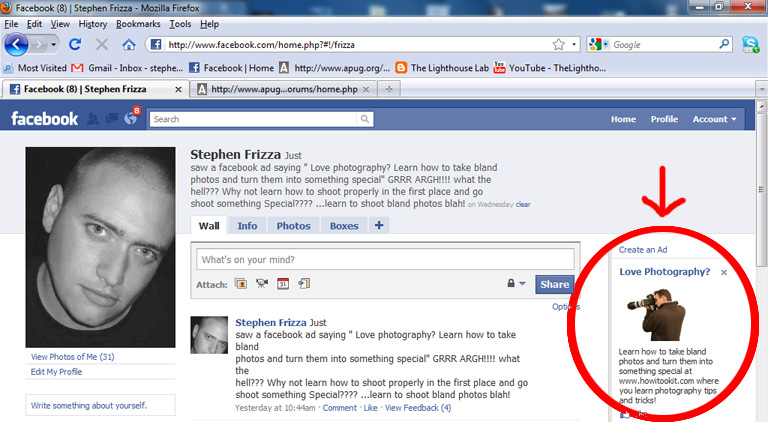Attach a video using the camera icon
This screenshot has height=422, width=768.
tap(262, 283)
